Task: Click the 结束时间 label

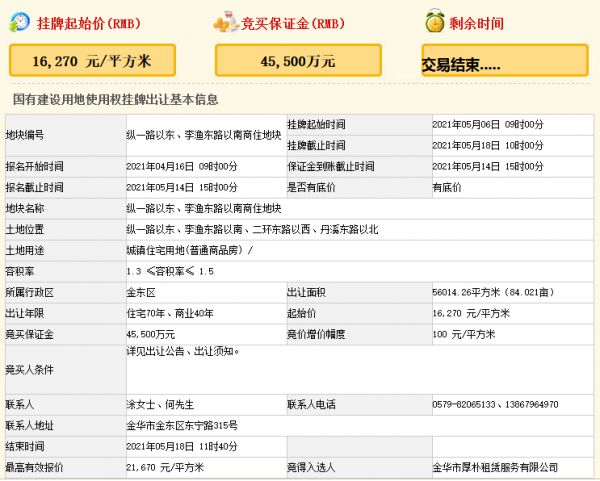Action: click(x=24, y=447)
